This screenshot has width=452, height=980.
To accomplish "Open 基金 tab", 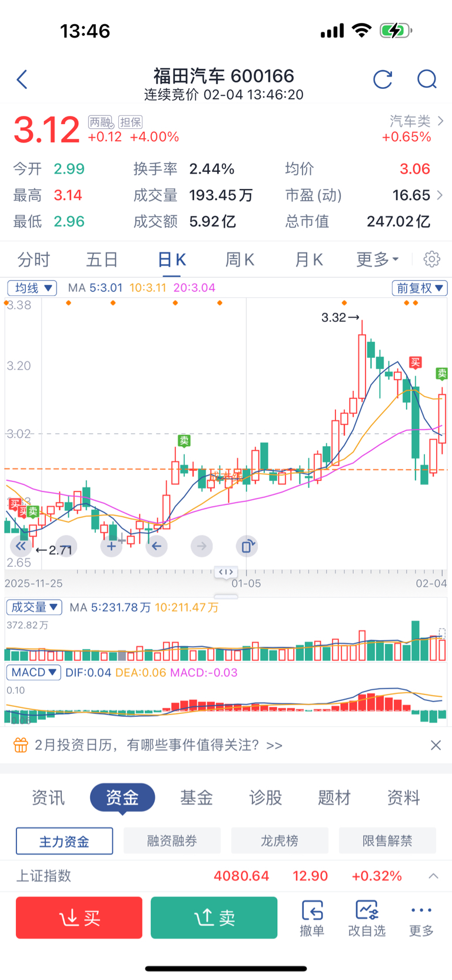I will (x=196, y=798).
